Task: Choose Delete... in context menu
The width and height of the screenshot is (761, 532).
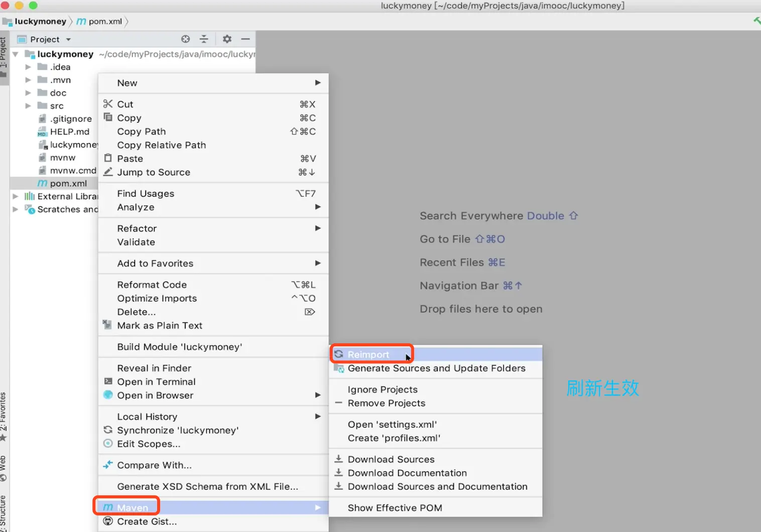Action: (x=213, y=312)
